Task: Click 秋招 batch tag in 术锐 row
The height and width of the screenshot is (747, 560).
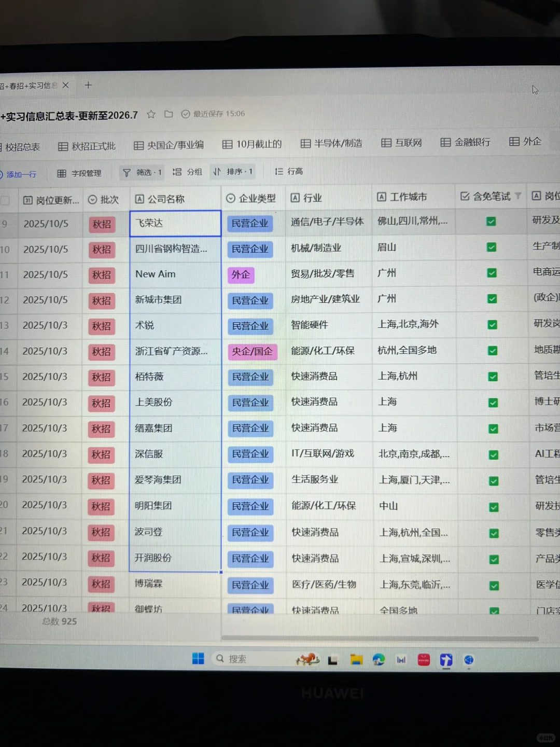Action: [102, 326]
